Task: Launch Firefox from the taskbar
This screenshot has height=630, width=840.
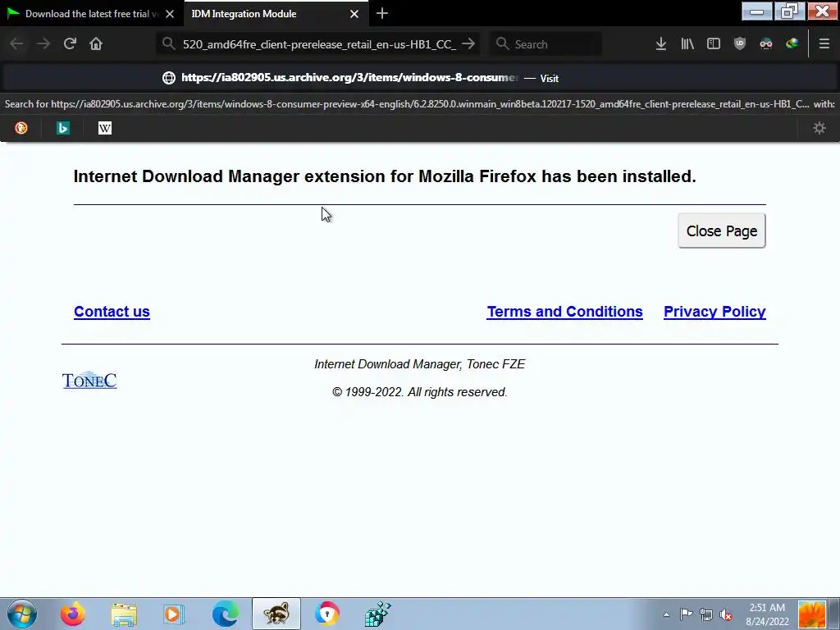Action: pyautogui.click(x=73, y=614)
